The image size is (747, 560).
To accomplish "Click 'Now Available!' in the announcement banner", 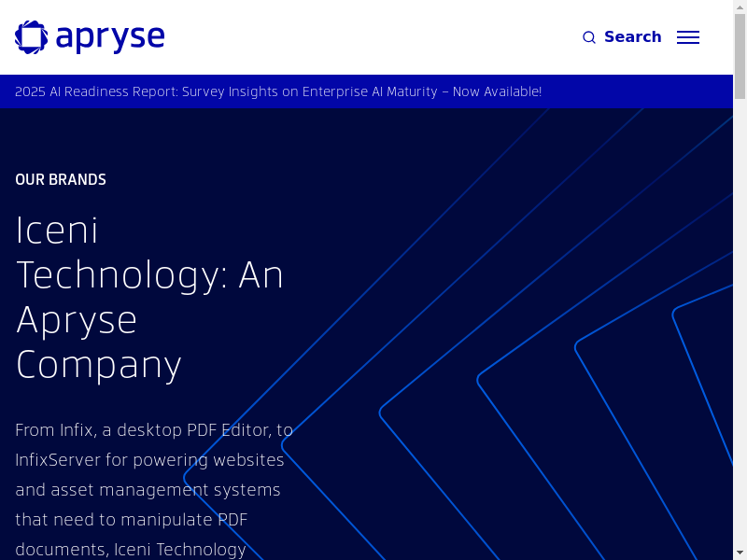I will pos(497,91).
